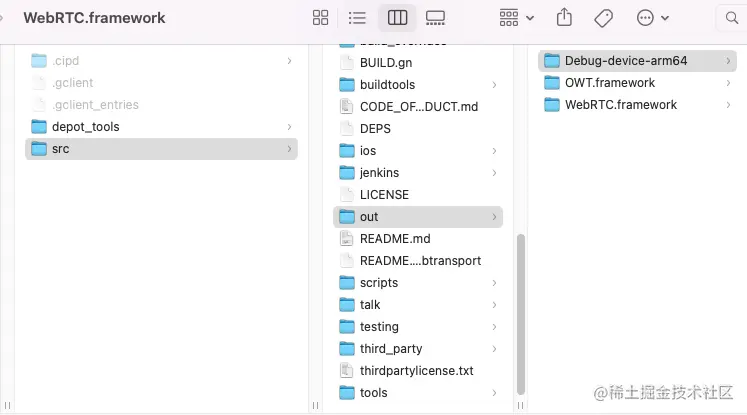Select column view mode
747x415 pixels.
397,18
